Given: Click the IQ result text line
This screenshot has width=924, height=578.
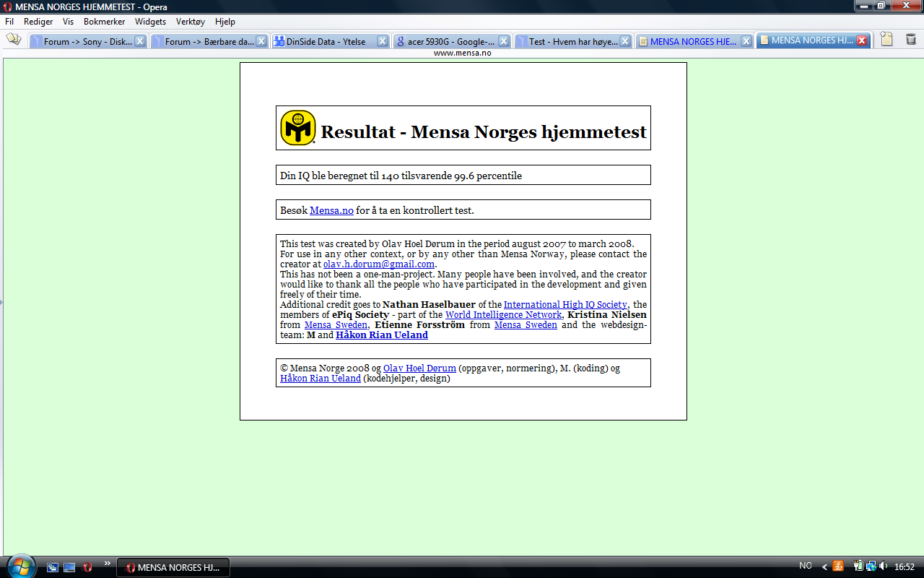Looking at the screenshot, I should tap(401, 176).
